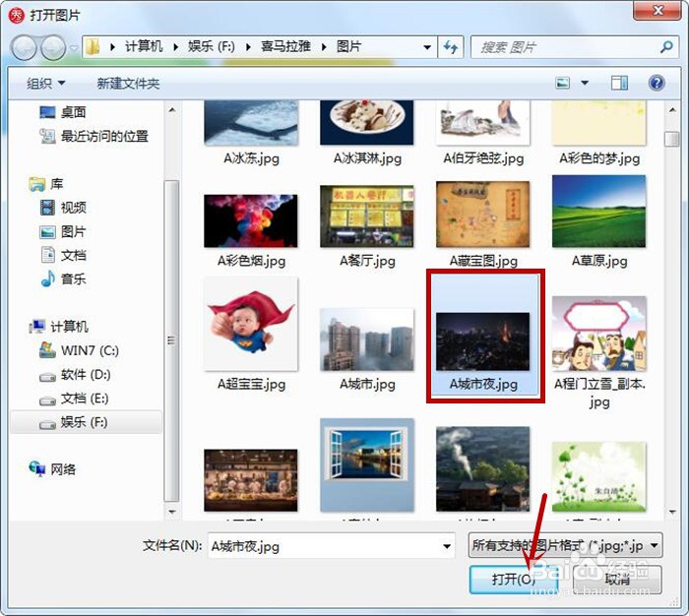Click the file list scroll down arrow
Viewport: 689px width, 616px height.
click(672, 512)
